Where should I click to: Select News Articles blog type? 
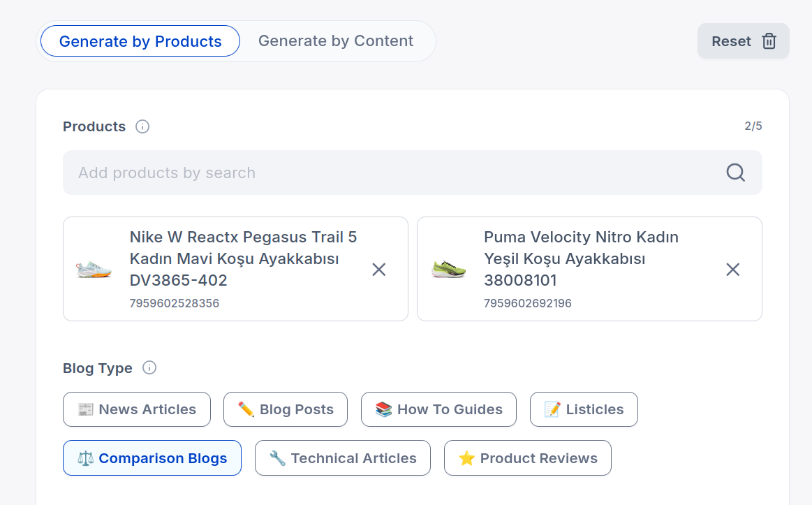[137, 409]
